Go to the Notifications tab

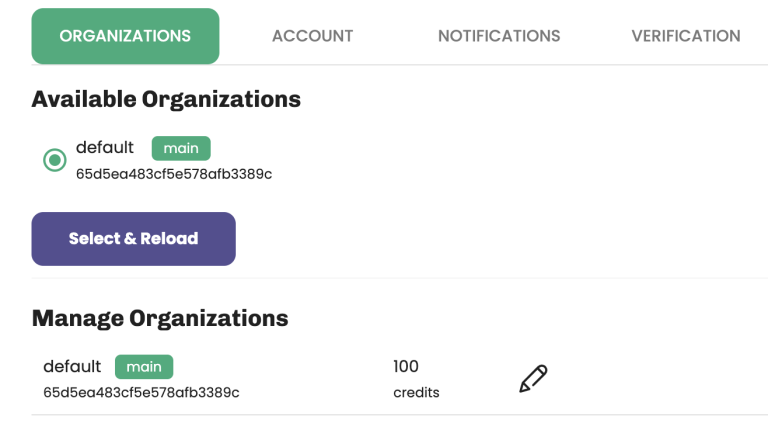(499, 36)
